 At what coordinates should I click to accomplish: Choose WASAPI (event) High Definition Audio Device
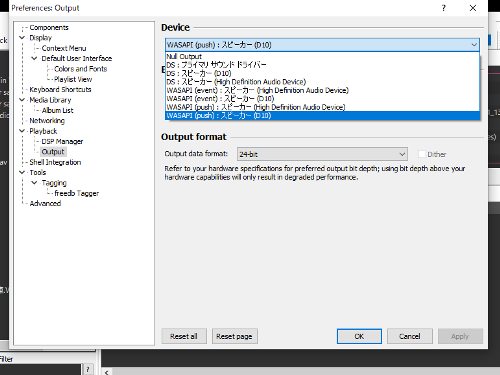point(322,90)
